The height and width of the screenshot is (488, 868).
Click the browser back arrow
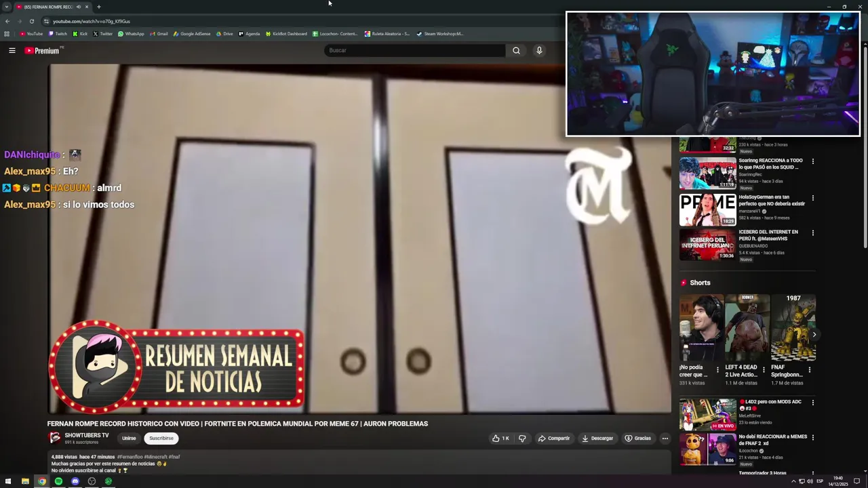pyautogui.click(x=7, y=21)
